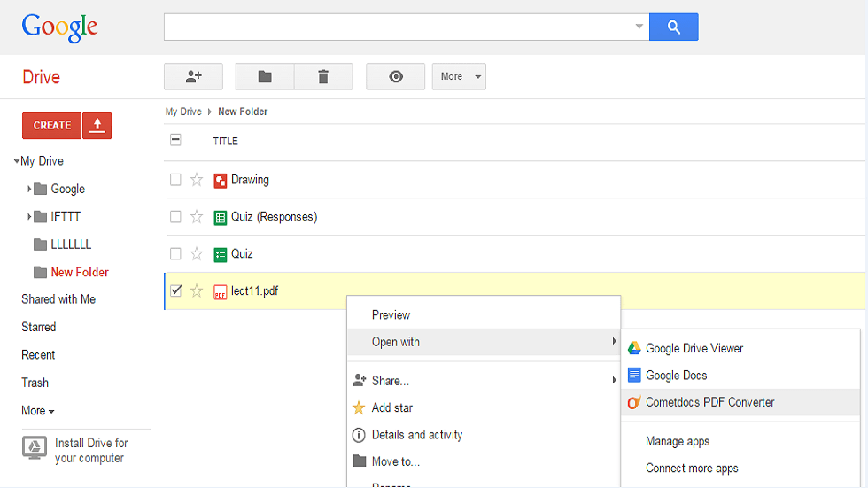Image resolution: width=868 pixels, height=488 pixels.
Task: Uncheck the lect11.pdf row checkbox
Action: [x=176, y=290]
